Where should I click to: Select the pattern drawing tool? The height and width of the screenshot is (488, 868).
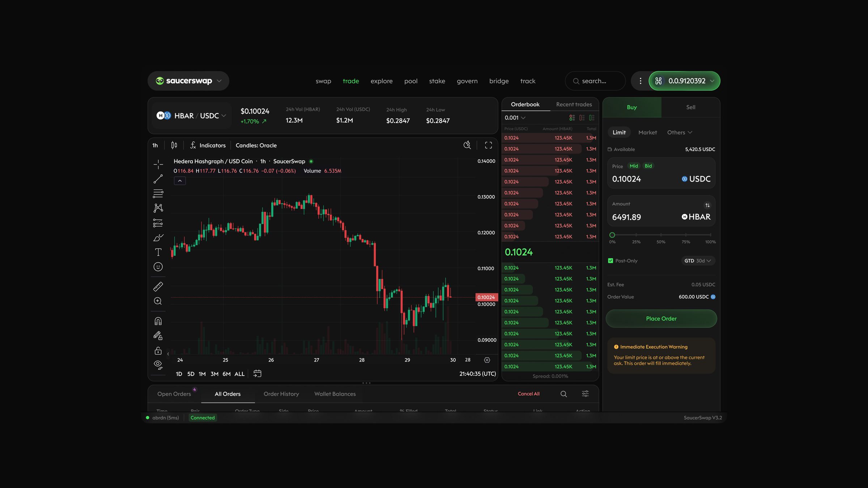[158, 208]
